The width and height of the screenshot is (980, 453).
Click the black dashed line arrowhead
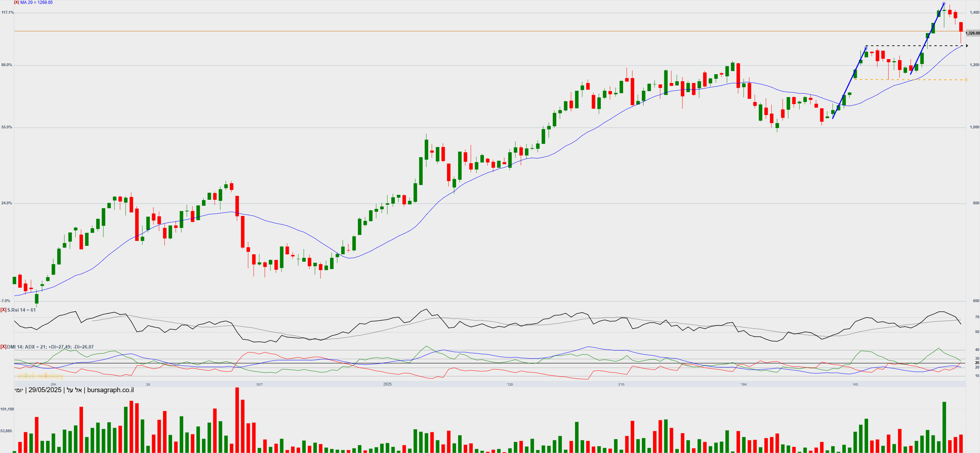click(x=967, y=46)
